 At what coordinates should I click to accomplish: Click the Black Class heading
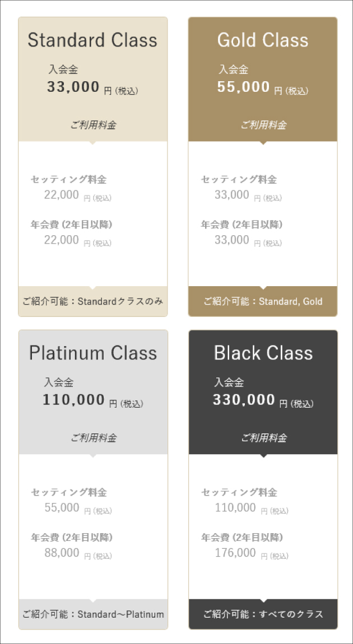click(x=263, y=353)
